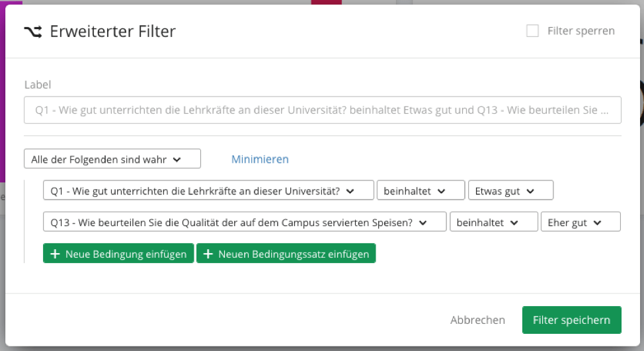Open Alle der Folgenden sind wahr dropdown
The height and width of the screenshot is (351, 644).
point(112,159)
